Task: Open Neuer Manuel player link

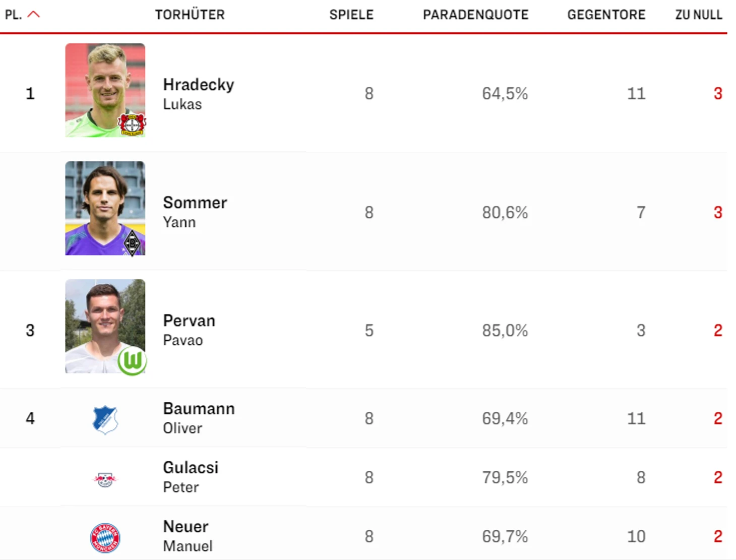Action: point(188,536)
